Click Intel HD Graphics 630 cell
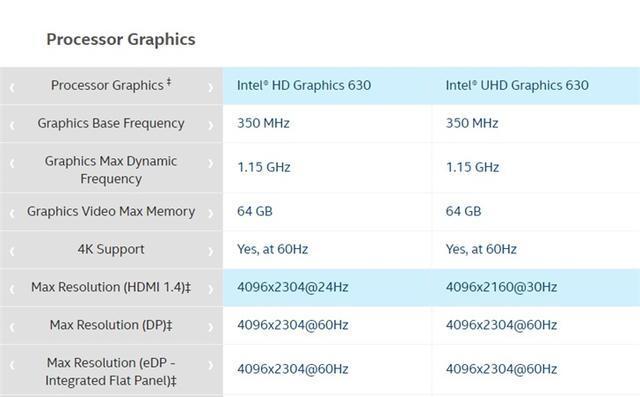The width and height of the screenshot is (640, 397). click(x=304, y=85)
